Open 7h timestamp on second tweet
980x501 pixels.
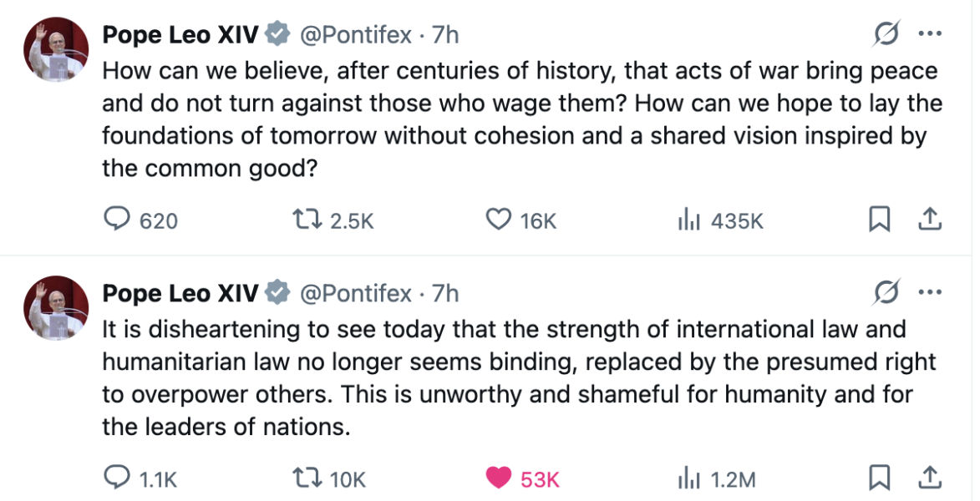pos(445,294)
